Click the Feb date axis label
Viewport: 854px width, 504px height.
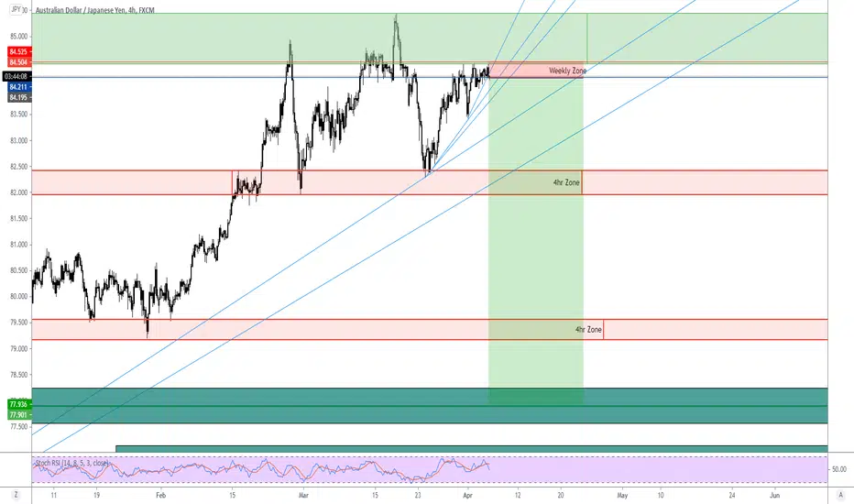(160, 495)
